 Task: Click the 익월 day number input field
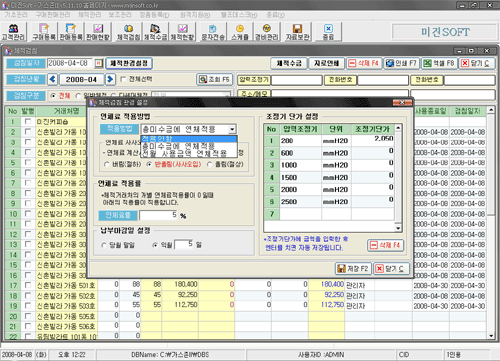(x=184, y=245)
